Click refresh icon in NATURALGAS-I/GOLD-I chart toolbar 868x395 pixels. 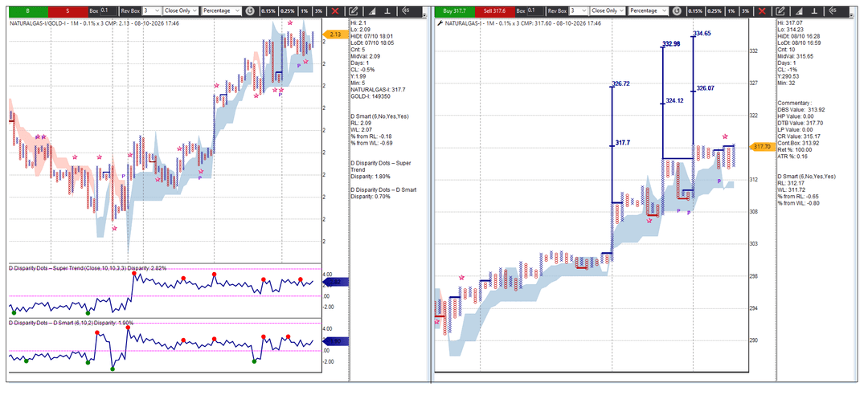point(250,10)
